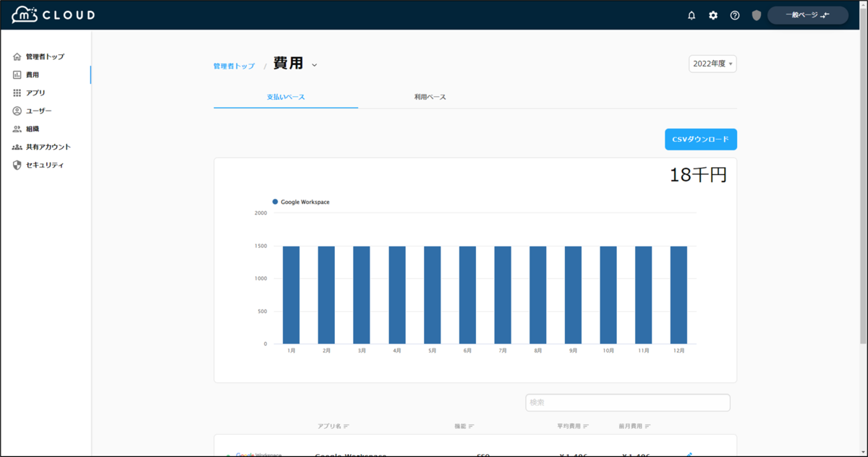Click the chart icon beside 費用
The image size is (868, 457).
click(x=17, y=74)
